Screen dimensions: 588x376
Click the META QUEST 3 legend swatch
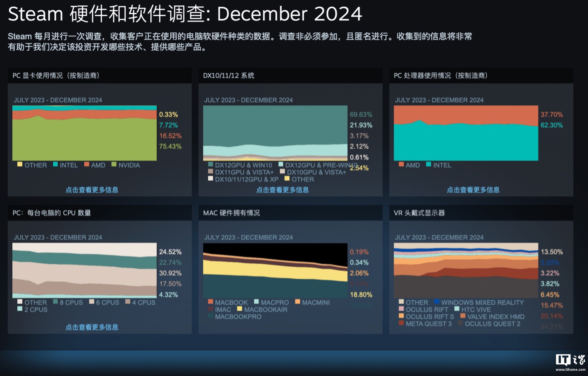[x=401, y=323]
